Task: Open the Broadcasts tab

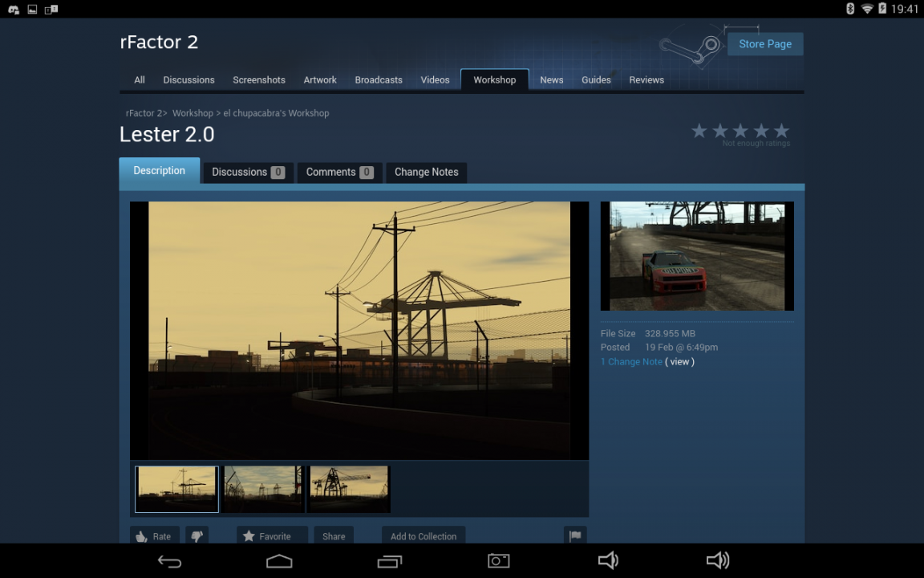Action: coord(379,79)
